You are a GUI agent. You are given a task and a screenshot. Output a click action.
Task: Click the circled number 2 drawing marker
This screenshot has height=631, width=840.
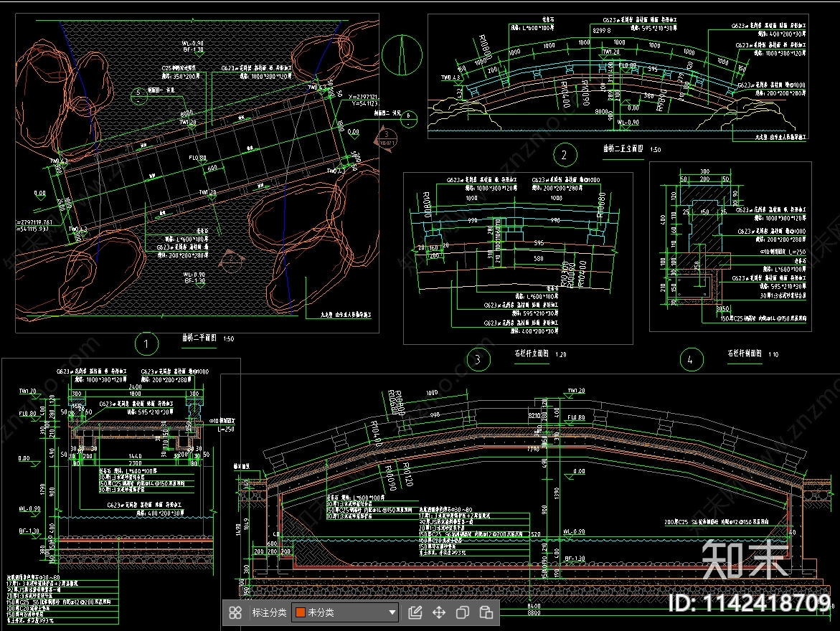click(x=565, y=155)
